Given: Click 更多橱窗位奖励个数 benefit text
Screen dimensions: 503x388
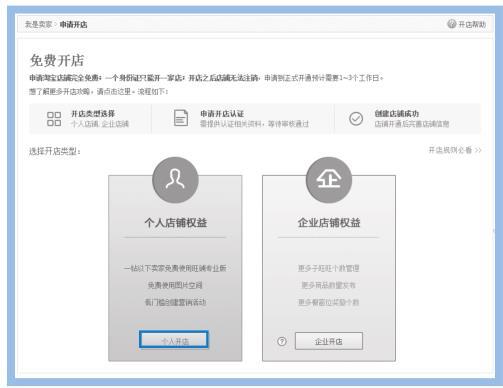Looking at the screenshot, I should click(328, 302).
